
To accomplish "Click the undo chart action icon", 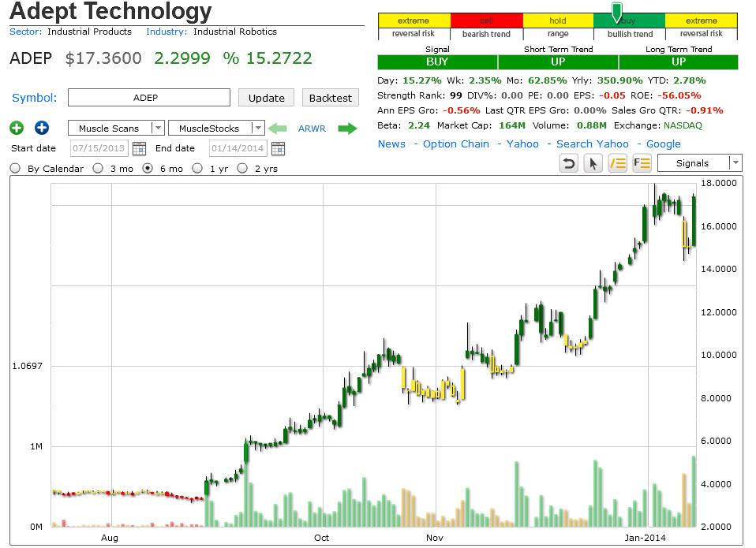I will click(x=568, y=162).
